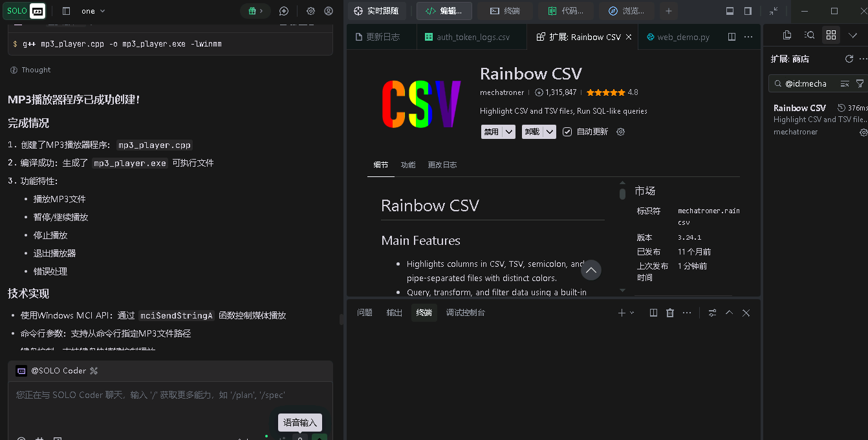This screenshot has width=868, height=440.
Task: Split the editor to the right
Action: 732,37
